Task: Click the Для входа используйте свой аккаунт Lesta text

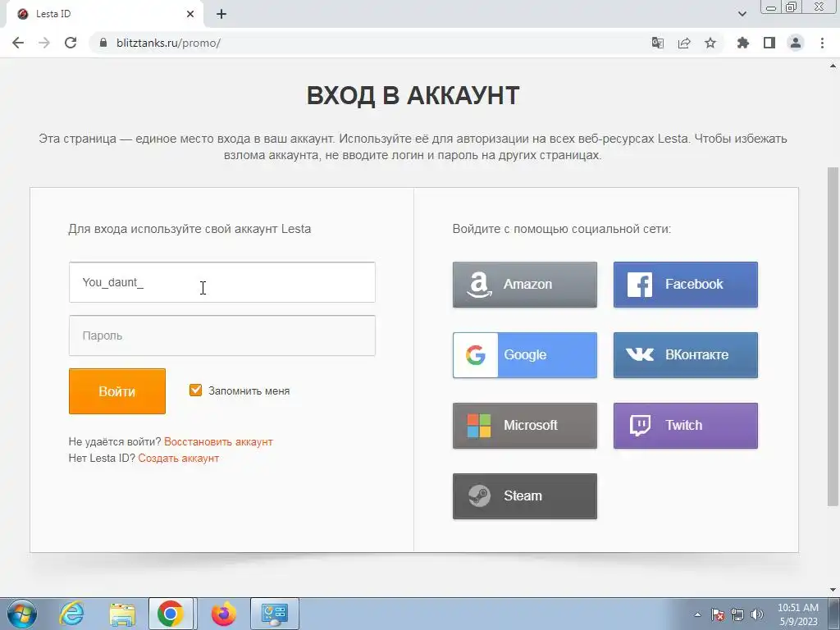Action: (189, 229)
